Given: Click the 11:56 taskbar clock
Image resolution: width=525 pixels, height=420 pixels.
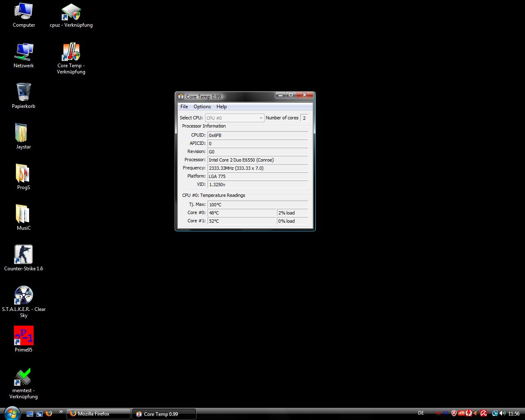Looking at the screenshot, I should (514, 413).
